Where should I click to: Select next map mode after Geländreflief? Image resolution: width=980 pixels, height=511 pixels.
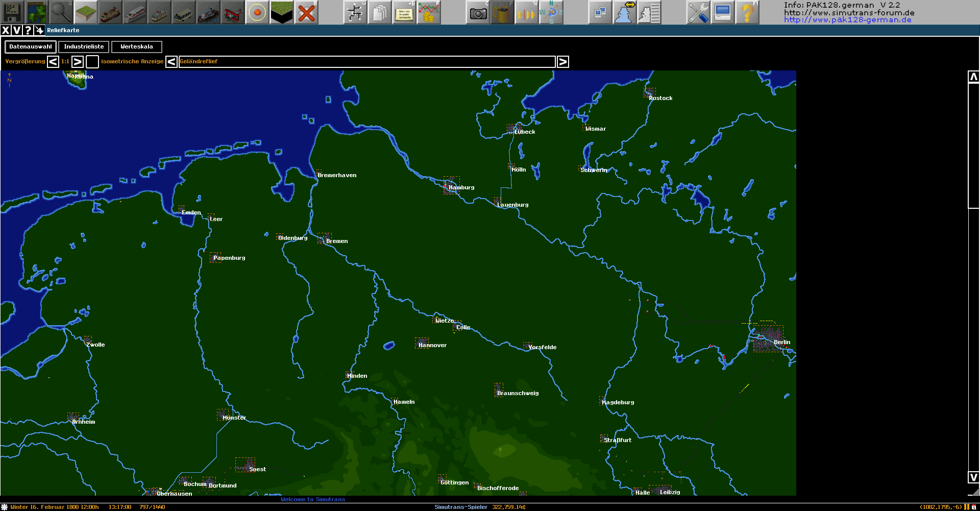coord(562,62)
